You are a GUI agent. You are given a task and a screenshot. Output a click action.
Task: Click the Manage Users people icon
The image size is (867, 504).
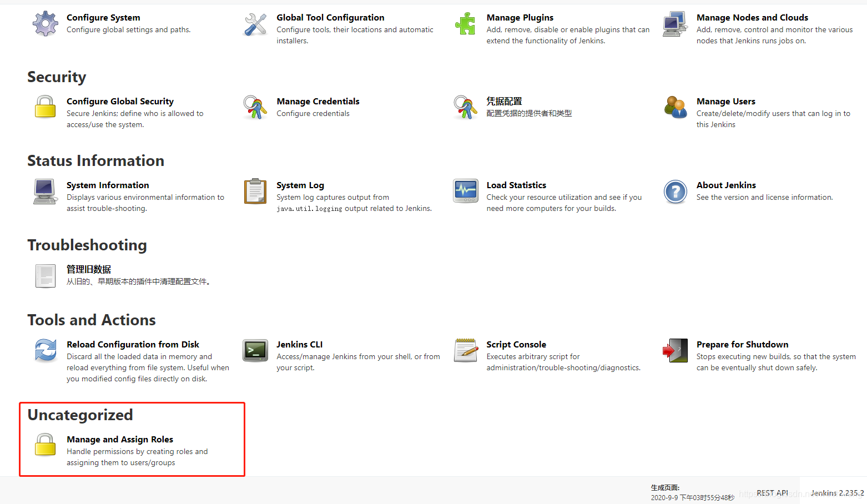pos(676,107)
